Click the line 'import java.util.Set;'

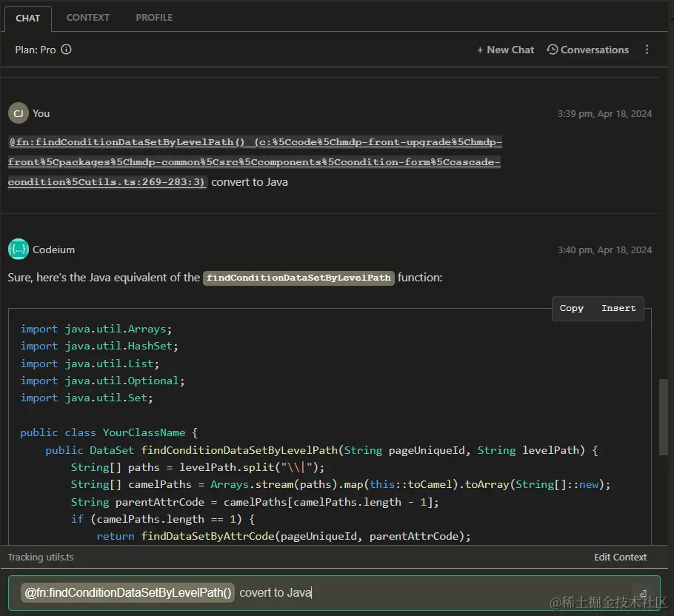87,398
